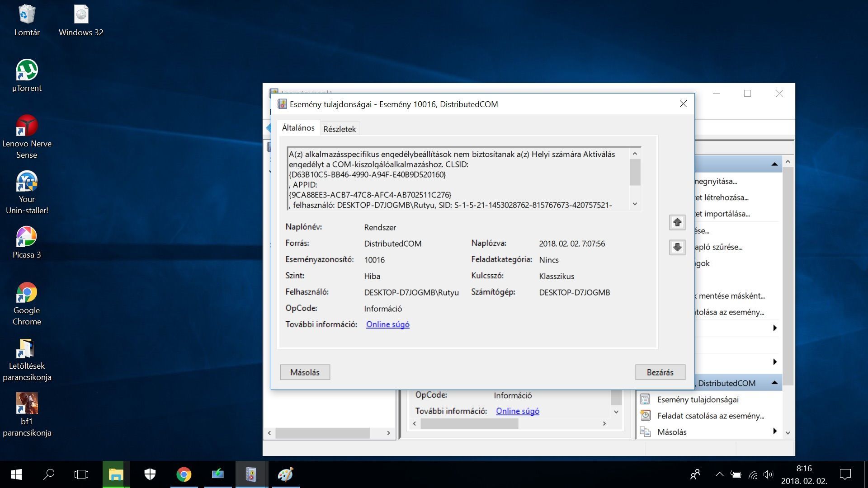Switch to Paint in the taskbar
Viewport: 868px width, 488px height.
tap(285, 474)
